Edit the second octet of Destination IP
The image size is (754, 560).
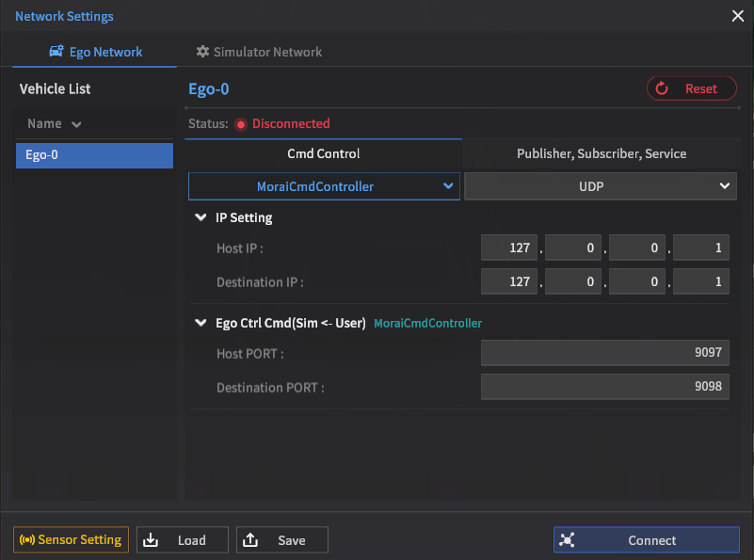tap(572, 281)
